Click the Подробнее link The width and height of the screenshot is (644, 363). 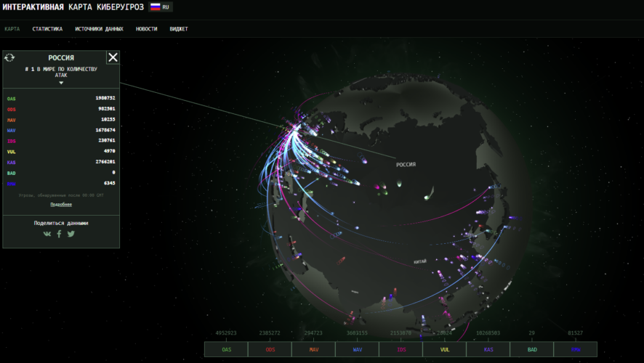click(61, 205)
